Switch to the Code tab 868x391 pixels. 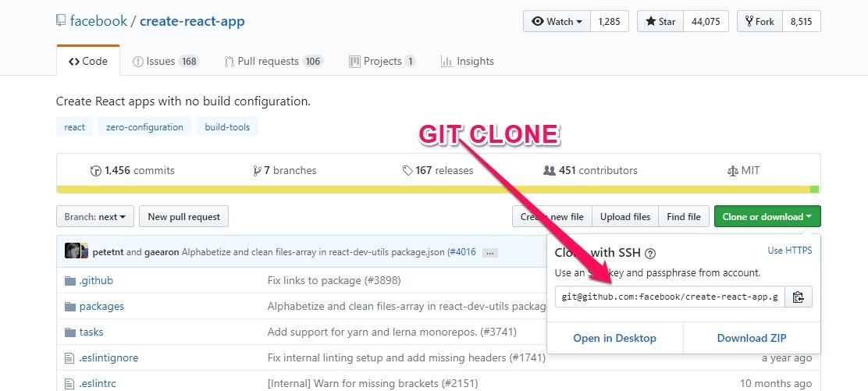(88, 62)
